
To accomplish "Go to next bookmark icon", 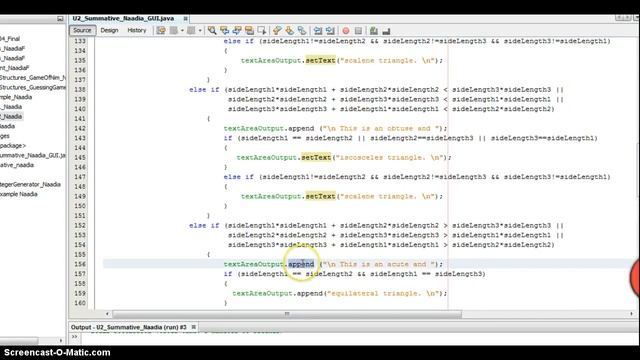I will click(289, 31).
